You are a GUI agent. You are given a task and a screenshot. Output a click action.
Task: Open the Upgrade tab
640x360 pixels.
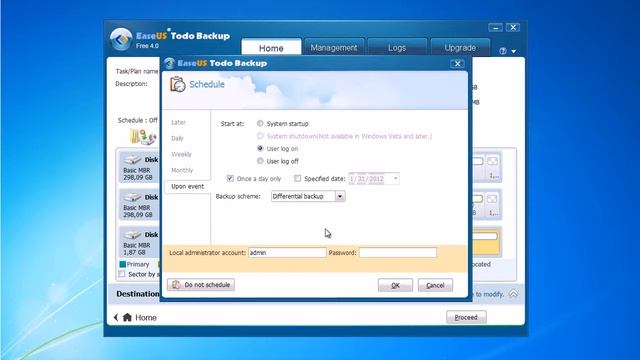tap(460, 48)
